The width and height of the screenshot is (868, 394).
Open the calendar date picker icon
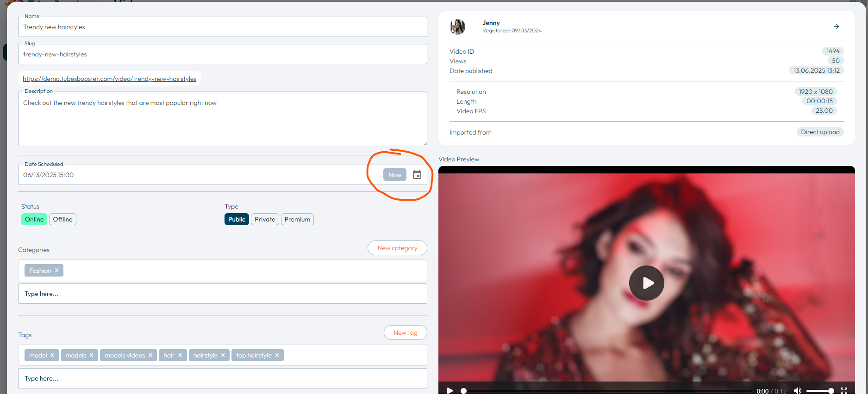tap(417, 175)
